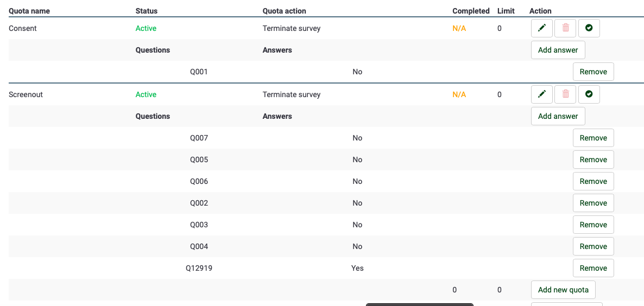Click the edit pencil icon for Consent quota
This screenshot has height=306, width=644.
[541, 28]
